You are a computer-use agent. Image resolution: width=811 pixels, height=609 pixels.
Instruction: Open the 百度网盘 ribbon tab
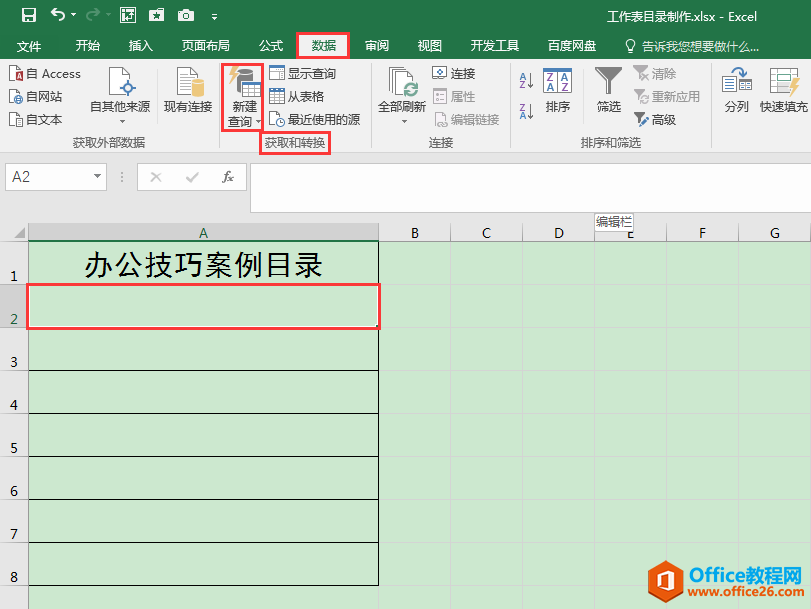pyautogui.click(x=572, y=46)
